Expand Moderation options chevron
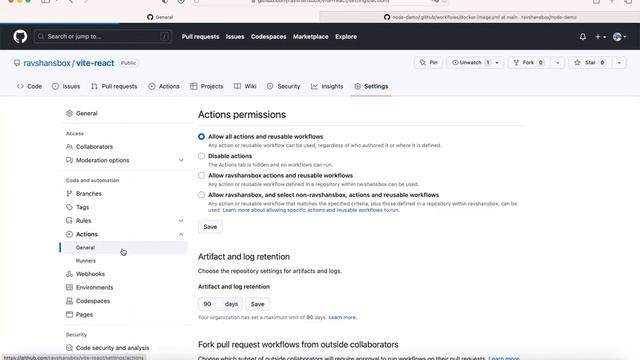The height and width of the screenshot is (360, 640). (x=181, y=160)
